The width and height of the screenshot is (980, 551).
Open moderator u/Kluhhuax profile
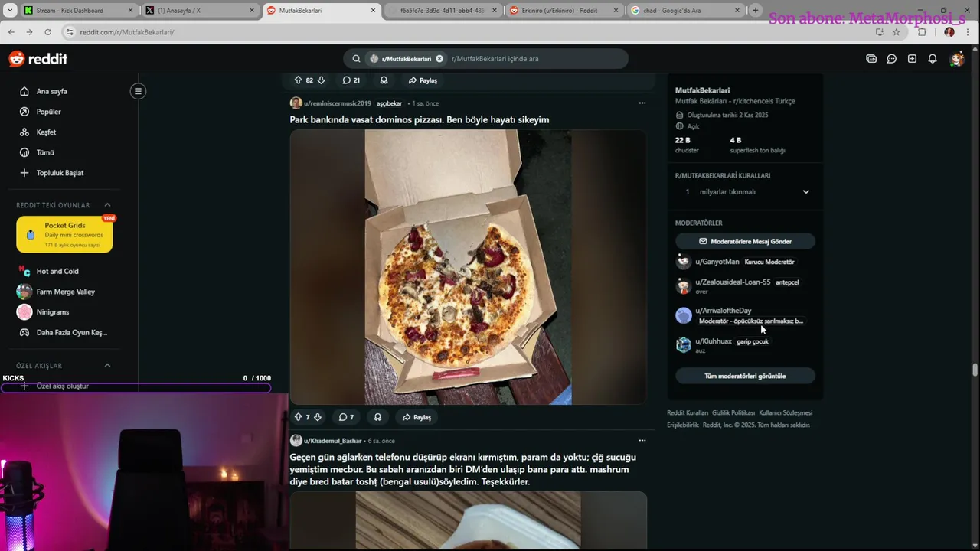tap(714, 341)
